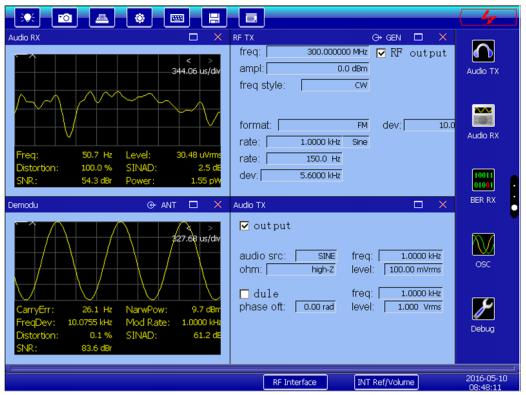This screenshot has height=395, width=526.
Task: Close the Audio RX panel
Action: [x=218, y=37]
